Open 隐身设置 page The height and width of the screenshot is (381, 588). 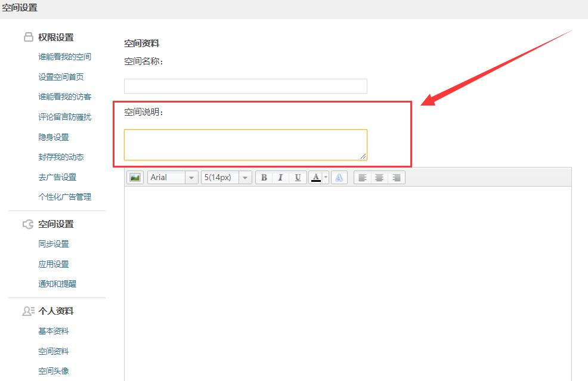[x=53, y=137]
